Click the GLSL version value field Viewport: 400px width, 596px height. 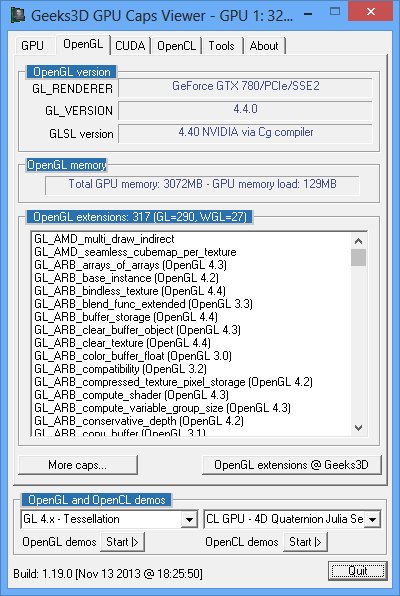point(245,133)
